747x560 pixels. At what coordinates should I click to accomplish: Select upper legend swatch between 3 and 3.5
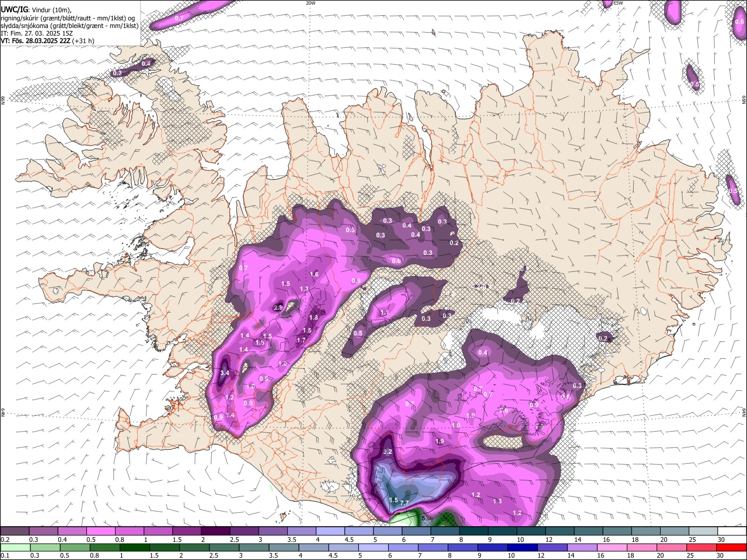pos(273,531)
